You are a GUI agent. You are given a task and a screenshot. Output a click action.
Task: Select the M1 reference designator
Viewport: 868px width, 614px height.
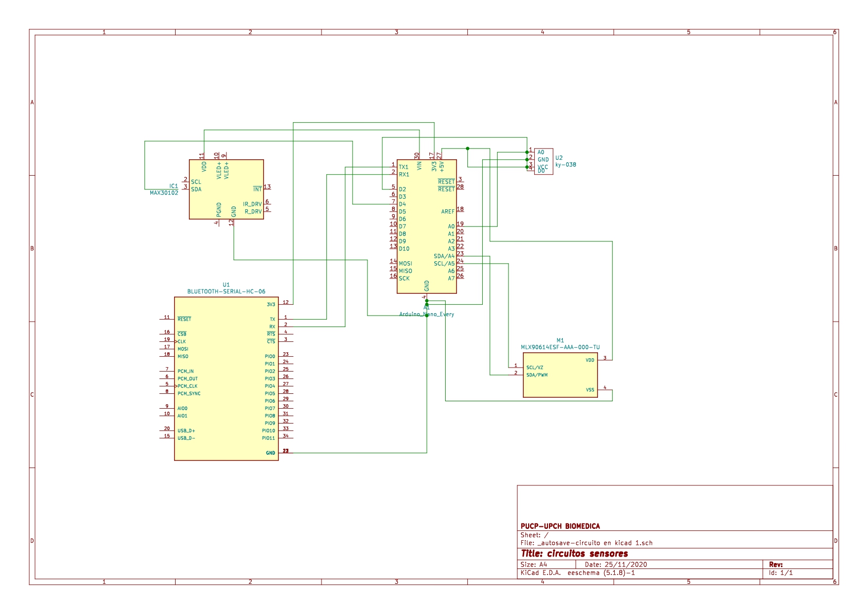click(x=560, y=340)
